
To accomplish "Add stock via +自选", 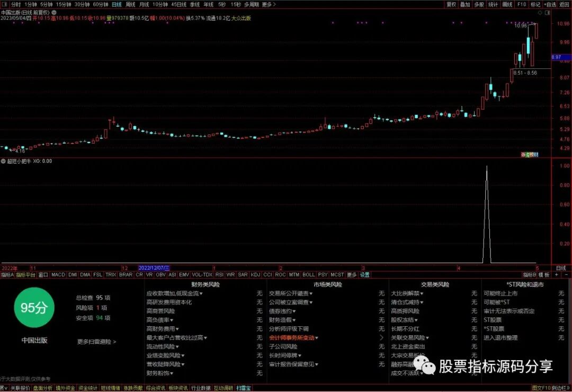I will click(550, 4).
